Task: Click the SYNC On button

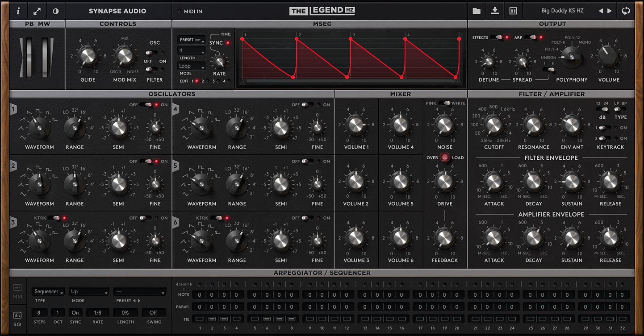Action: (x=75, y=313)
